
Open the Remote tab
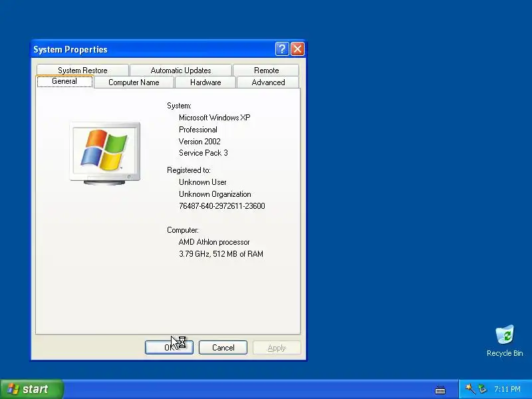click(267, 70)
